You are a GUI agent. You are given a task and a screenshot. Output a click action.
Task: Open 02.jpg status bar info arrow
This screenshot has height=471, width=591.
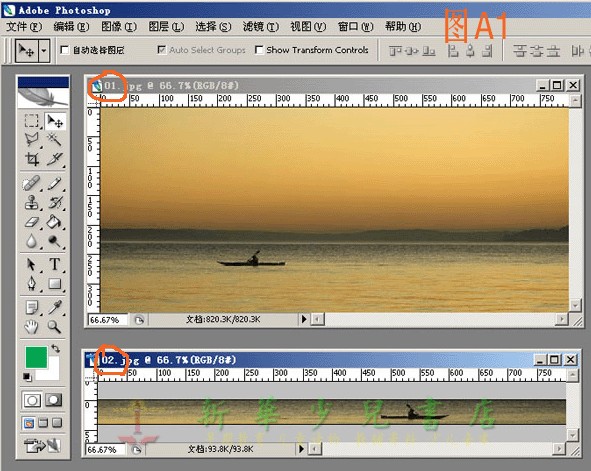tap(301, 449)
